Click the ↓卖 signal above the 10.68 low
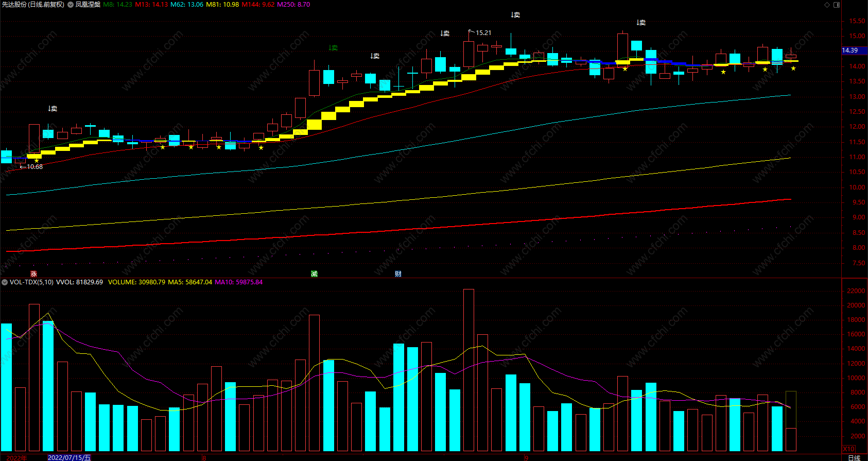The height and width of the screenshot is (461, 868). [x=53, y=109]
